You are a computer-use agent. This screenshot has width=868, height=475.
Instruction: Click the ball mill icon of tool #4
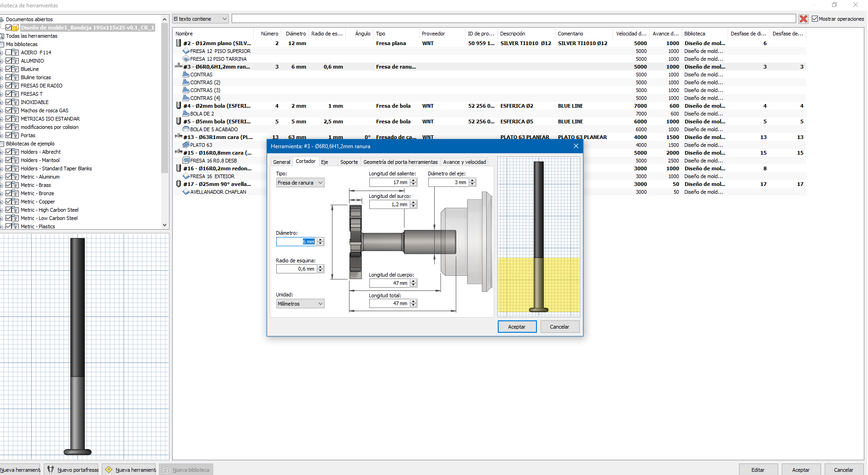coord(179,106)
